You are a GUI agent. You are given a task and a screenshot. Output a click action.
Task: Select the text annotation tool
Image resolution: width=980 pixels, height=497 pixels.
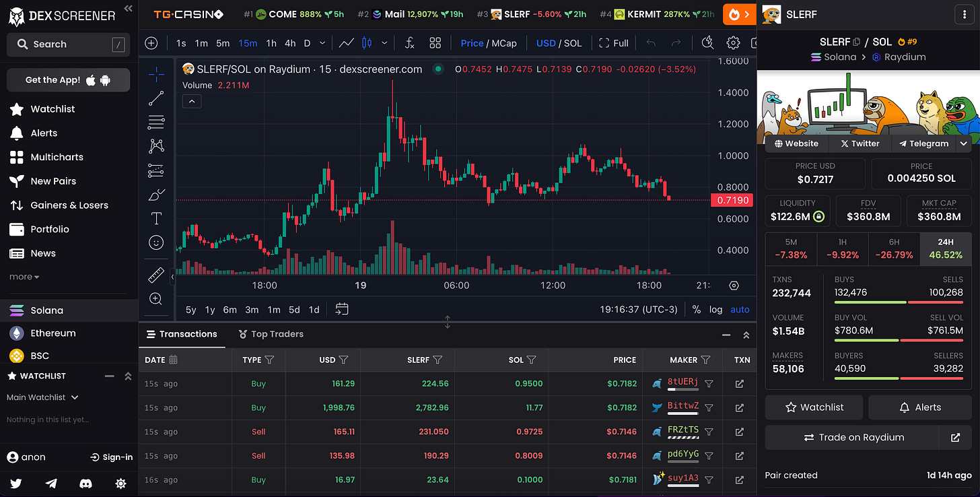click(x=156, y=218)
